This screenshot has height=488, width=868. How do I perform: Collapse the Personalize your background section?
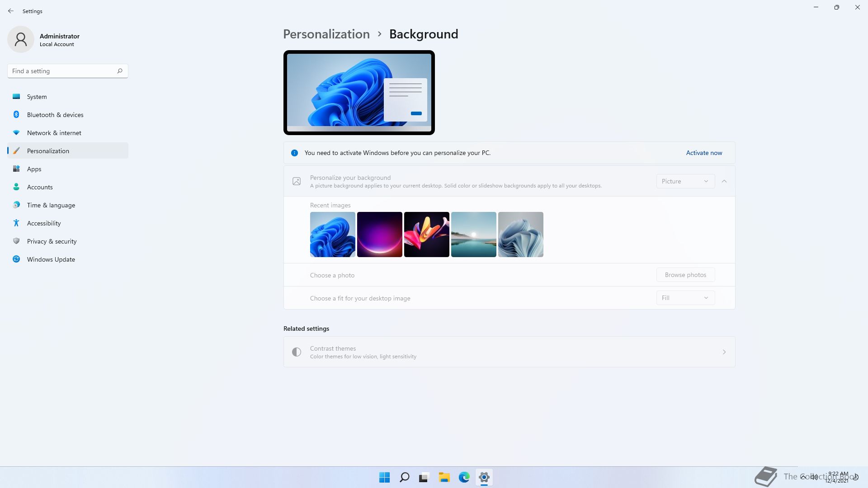click(x=724, y=181)
